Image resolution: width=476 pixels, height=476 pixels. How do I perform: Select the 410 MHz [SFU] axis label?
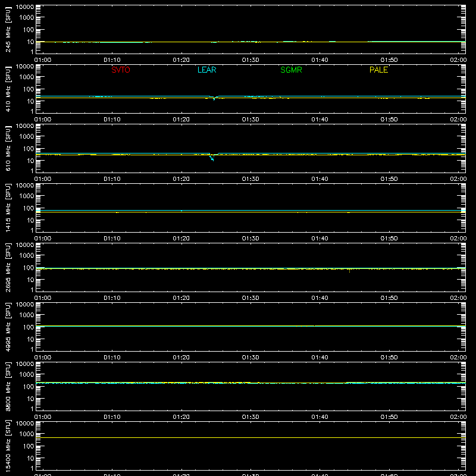(8, 89)
